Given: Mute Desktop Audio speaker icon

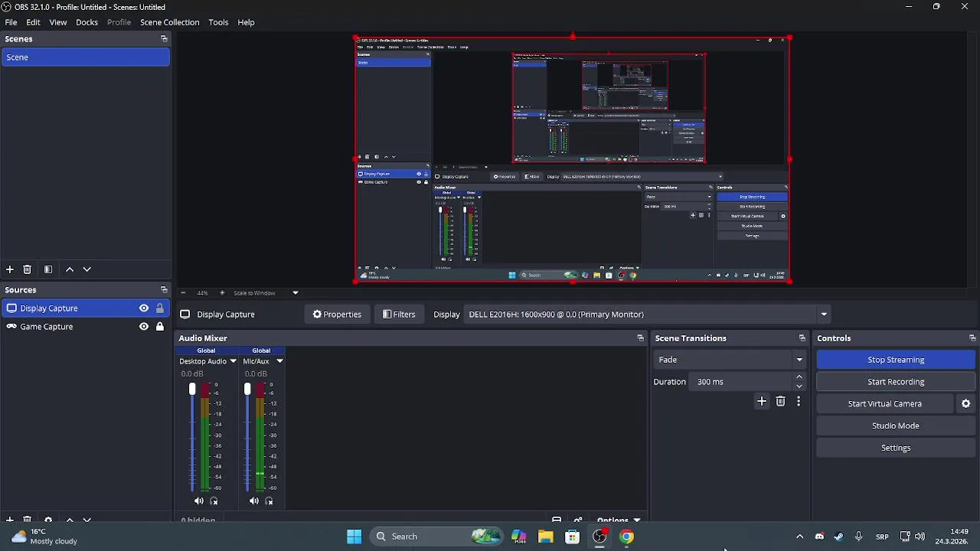Looking at the screenshot, I should [x=199, y=501].
